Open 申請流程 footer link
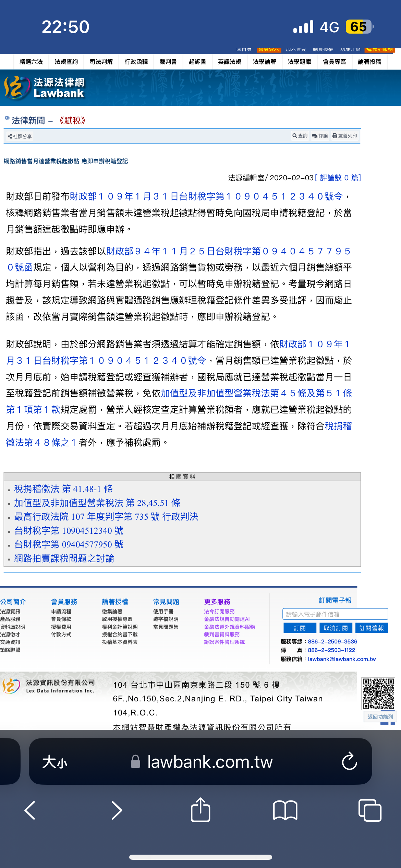The width and height of the screenshot is (401, 868). coord(61,612)
